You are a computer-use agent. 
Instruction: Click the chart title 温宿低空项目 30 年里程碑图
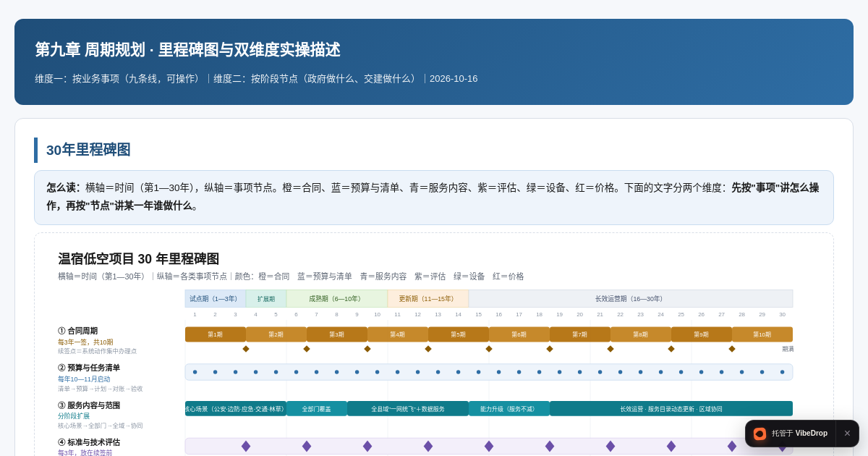[138, 259]
